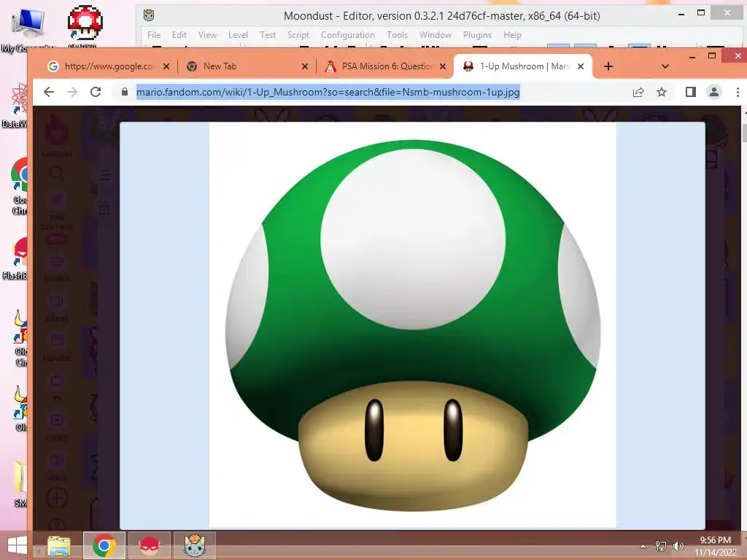Reload the 1-Up Mushroom page

pos(96,92)
